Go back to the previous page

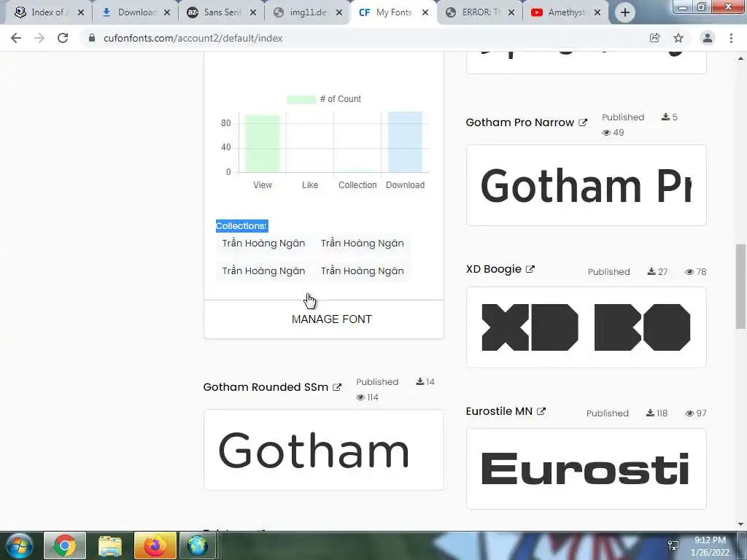tap(16, 38)
